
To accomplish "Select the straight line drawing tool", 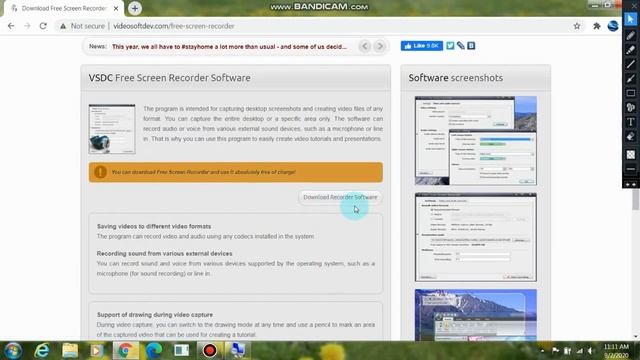I will (x=631, y=64).
